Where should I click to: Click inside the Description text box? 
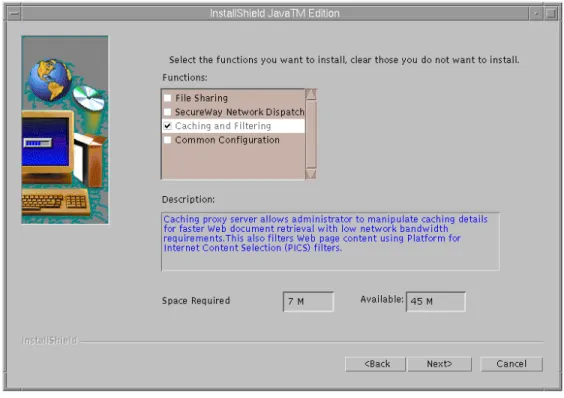point(330,241)
